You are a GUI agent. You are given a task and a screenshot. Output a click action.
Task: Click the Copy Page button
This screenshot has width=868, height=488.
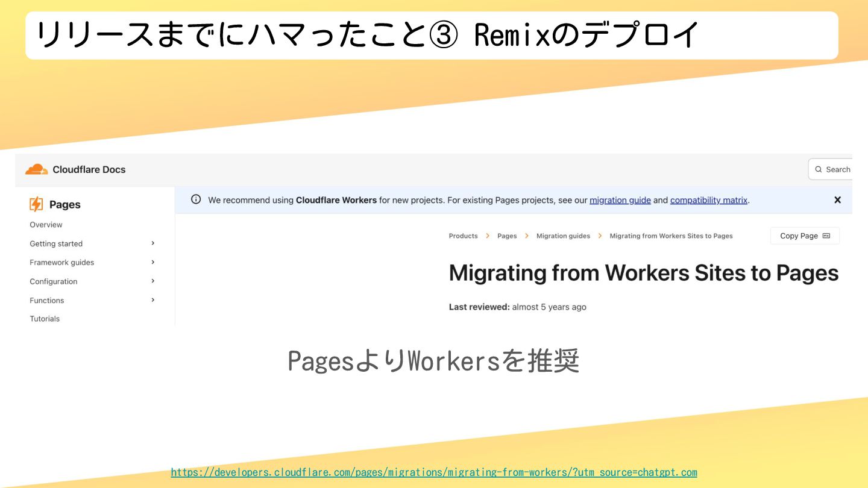coord(805,236)
